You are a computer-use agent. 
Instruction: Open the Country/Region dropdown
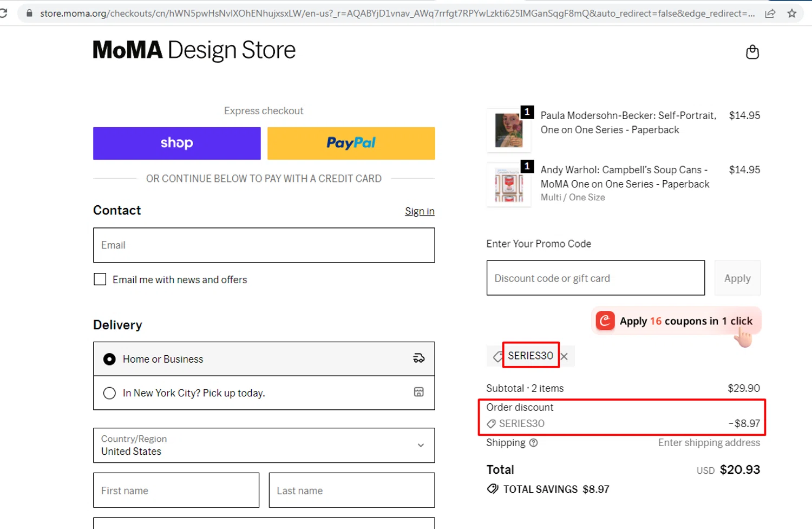(264, 445)
